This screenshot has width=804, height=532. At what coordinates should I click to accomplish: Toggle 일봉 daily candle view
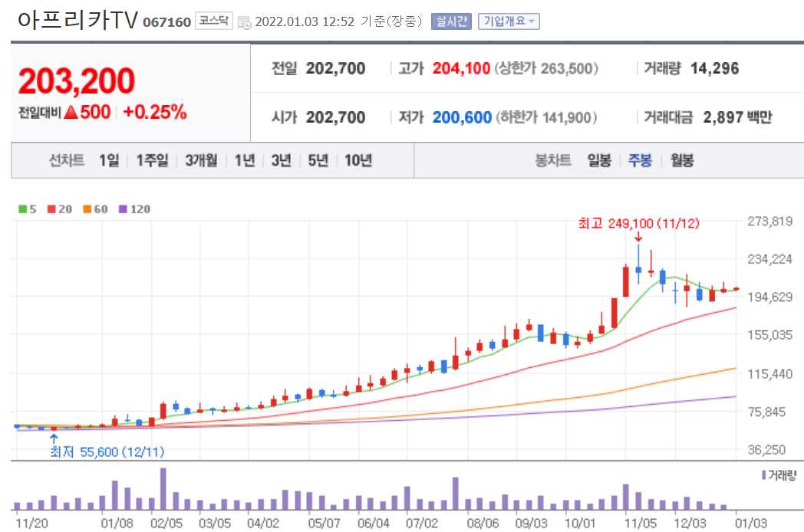600,161
